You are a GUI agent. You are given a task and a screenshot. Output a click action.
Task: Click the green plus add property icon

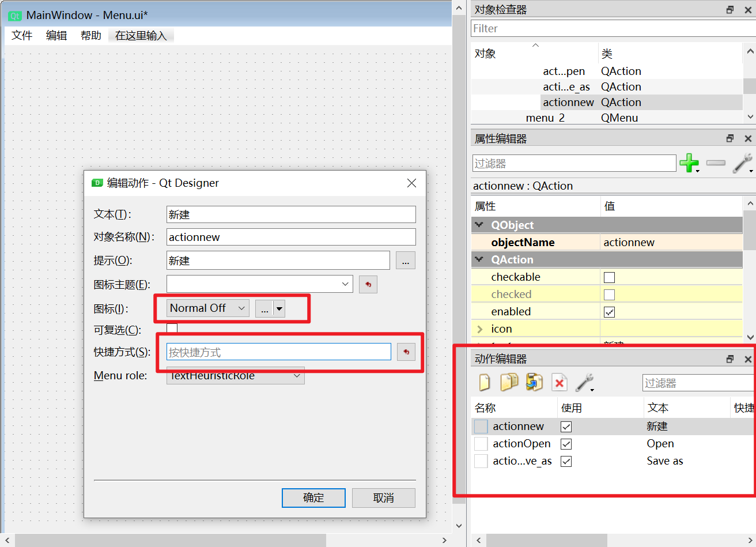pyautogui.click(x=689, y=163)
